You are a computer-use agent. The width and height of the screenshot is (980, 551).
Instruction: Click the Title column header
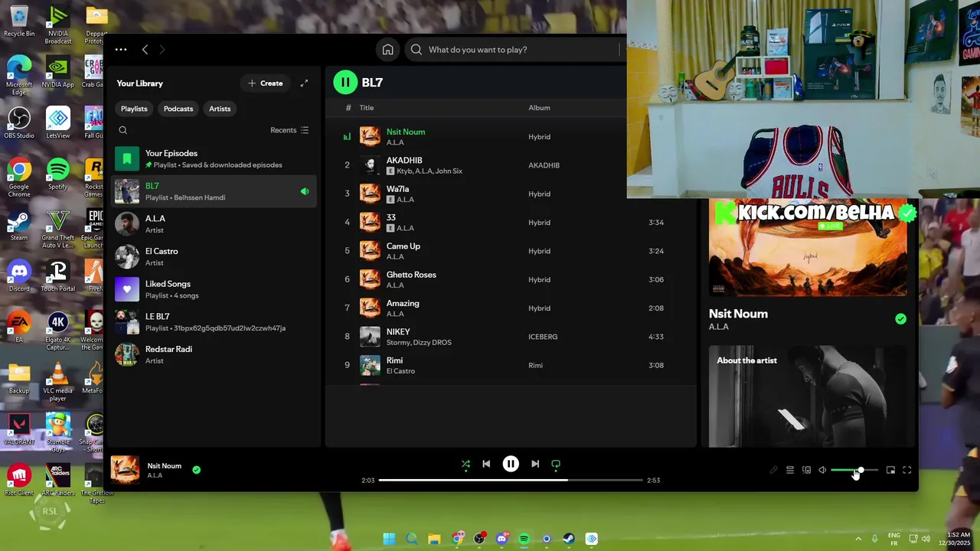[367, 108]
